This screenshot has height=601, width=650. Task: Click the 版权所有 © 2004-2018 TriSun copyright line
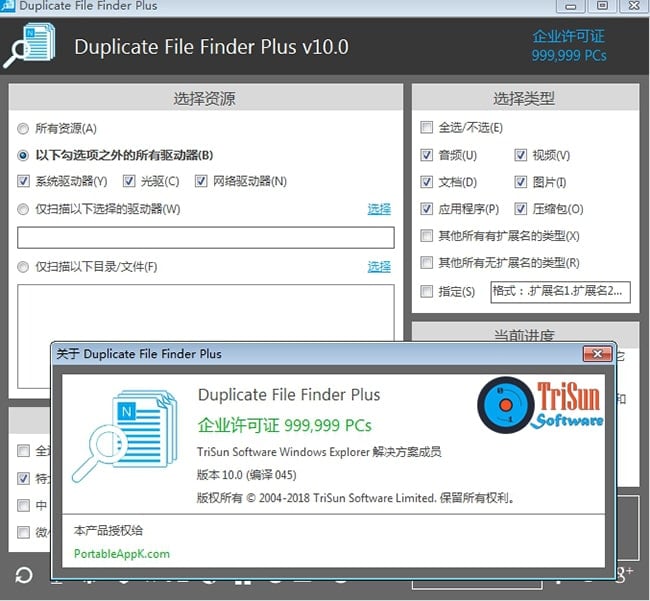(x=356, y=498)
